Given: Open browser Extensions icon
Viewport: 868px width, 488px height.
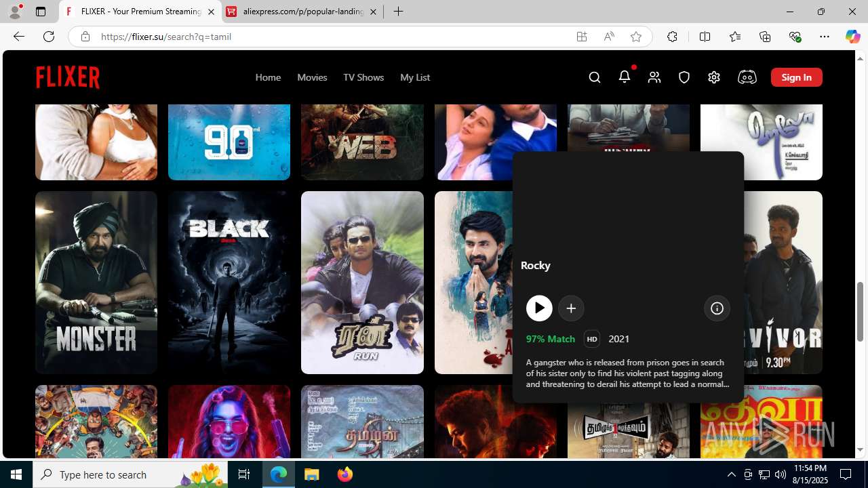Looking at the screenshot, I should [x=672, y=37].
